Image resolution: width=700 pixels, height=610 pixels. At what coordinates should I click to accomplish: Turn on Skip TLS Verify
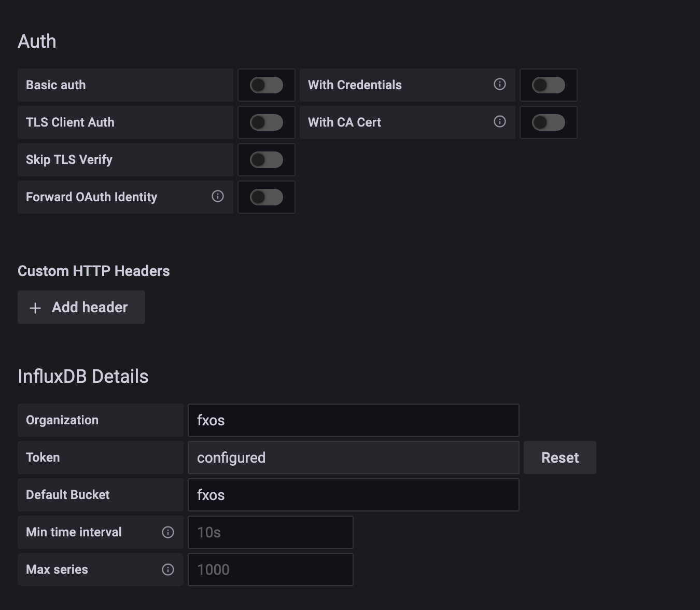tap(266, 159)
